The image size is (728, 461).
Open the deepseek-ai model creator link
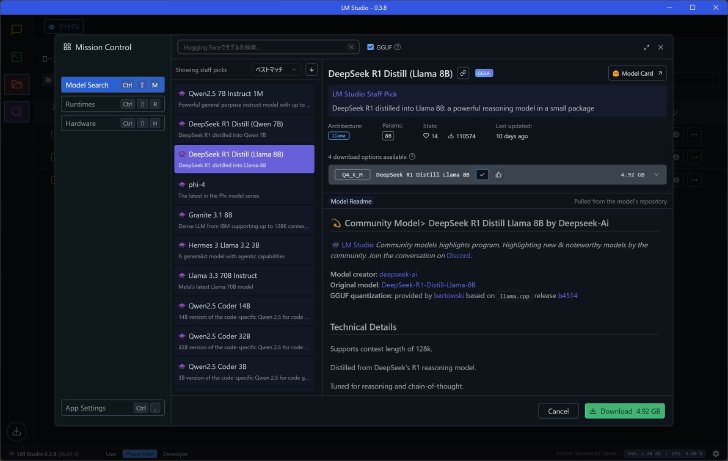(x=398, y=274)
